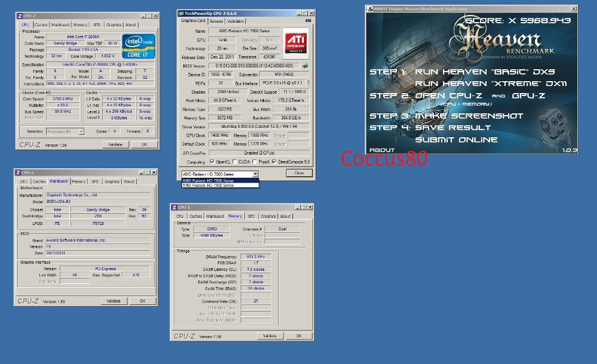This screenshot has height=364, width=597.
Task: Switch to the Sensors tab in GPU-Z
Action: click(x=216, y=21)
